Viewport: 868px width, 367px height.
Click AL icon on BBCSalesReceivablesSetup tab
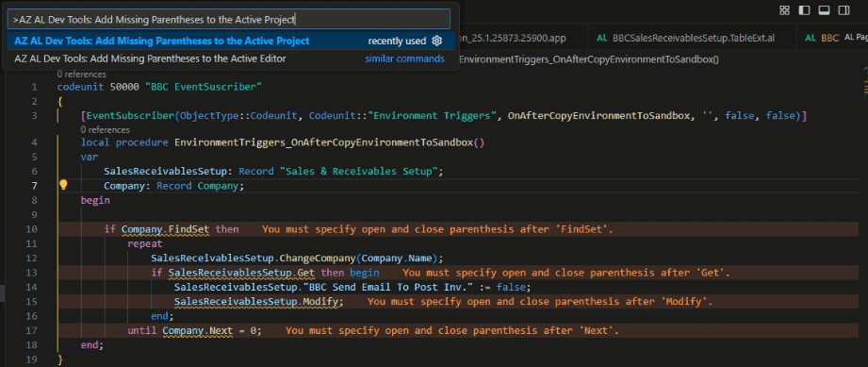(602, 39)
